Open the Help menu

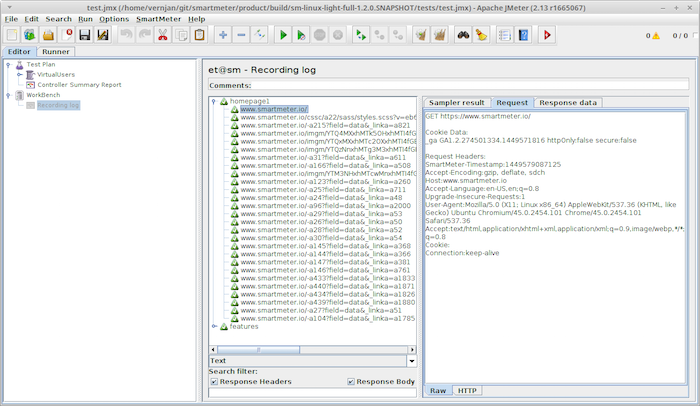click(x=196, y=19)
